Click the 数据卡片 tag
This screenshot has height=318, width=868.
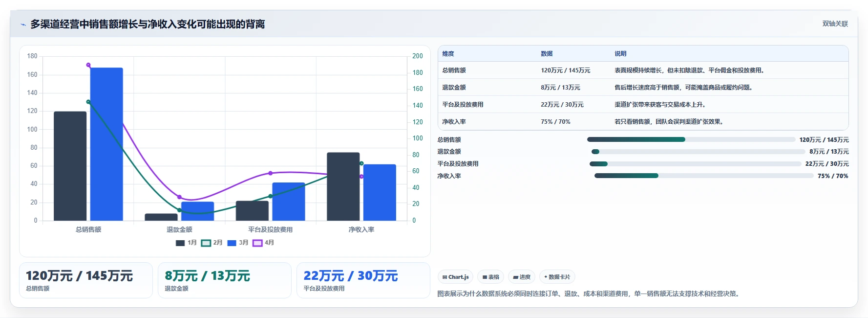click(557, 277)
